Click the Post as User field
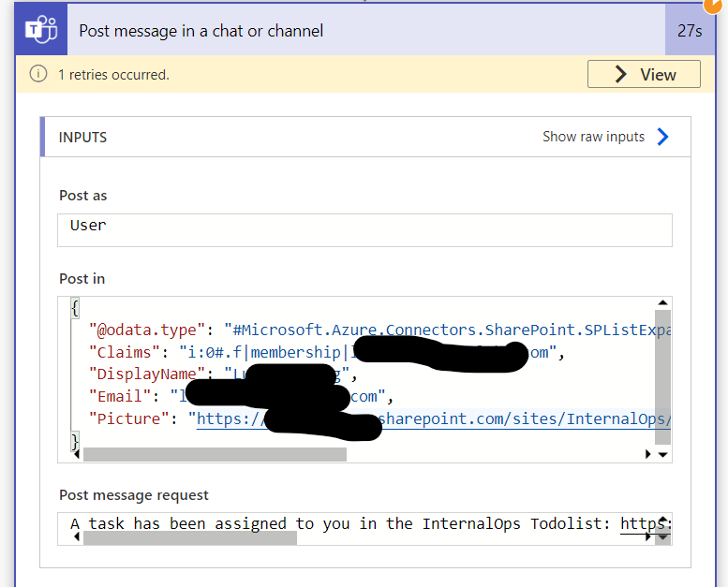Screen dimensions: 728x587 364,230
